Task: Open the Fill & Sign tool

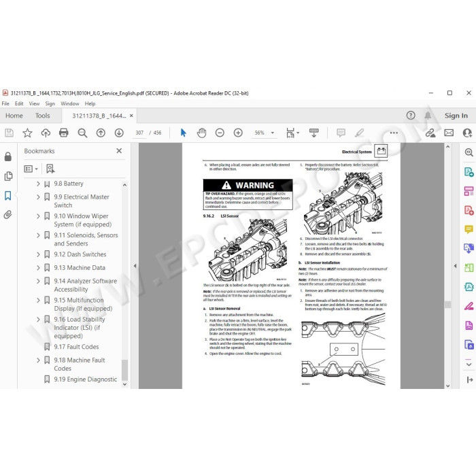Action: point(469,306)
